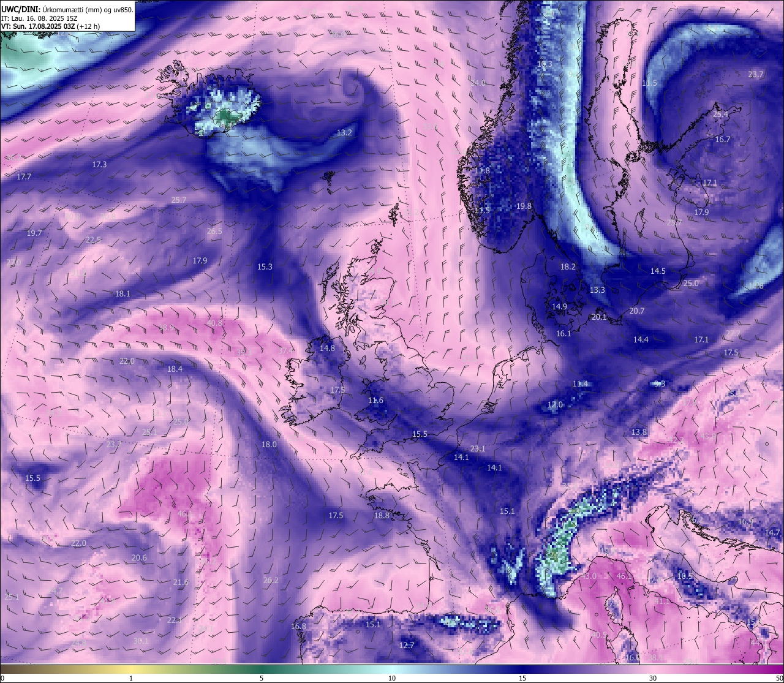Select the 23.1 value label
The height and width of the screenshot is (683, 784).
coord(478,449)
